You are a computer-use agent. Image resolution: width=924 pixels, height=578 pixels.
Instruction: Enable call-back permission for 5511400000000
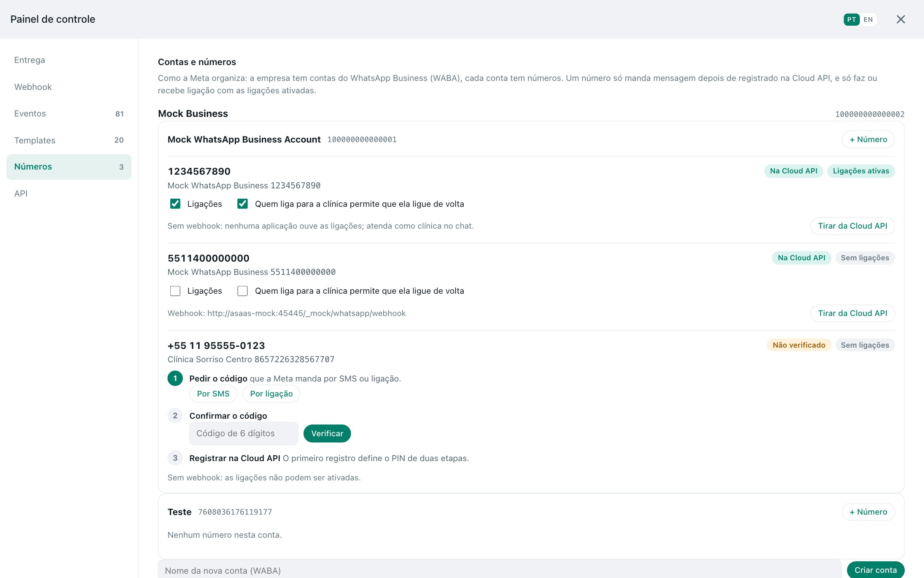tap(243, 291)
